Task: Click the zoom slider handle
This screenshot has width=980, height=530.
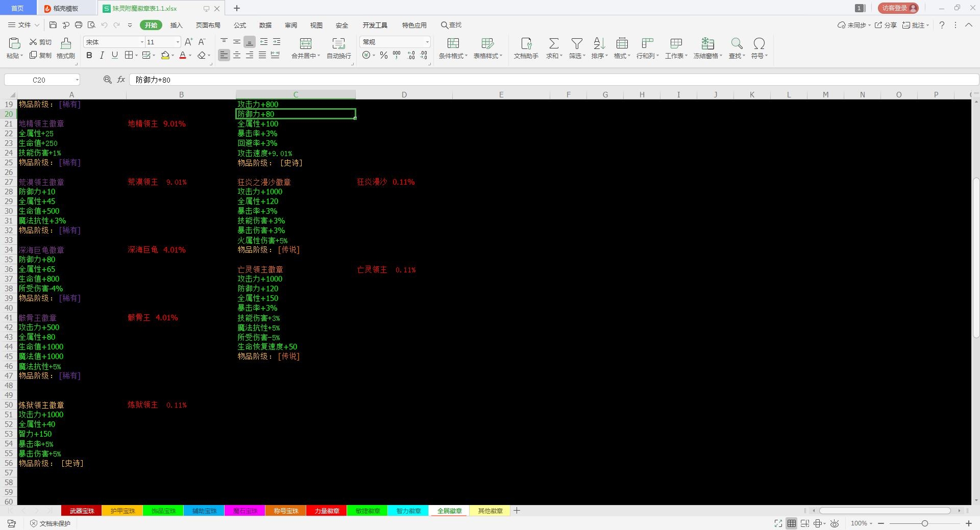Action: click(x=924, y=523)
